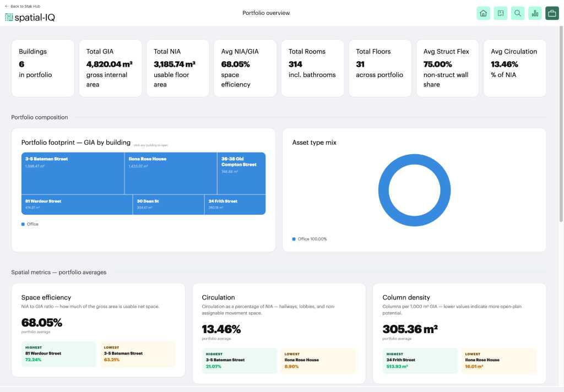The width and height of the screenshot is (564, 392).
Task: Open the bar chart analytics icon
Action: [535, 13]
